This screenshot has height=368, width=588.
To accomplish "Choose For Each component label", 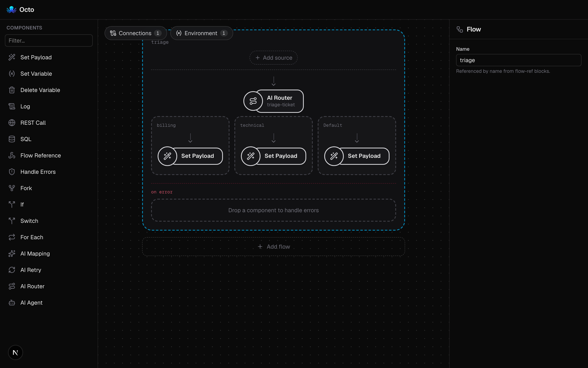I will pos(32,237).
